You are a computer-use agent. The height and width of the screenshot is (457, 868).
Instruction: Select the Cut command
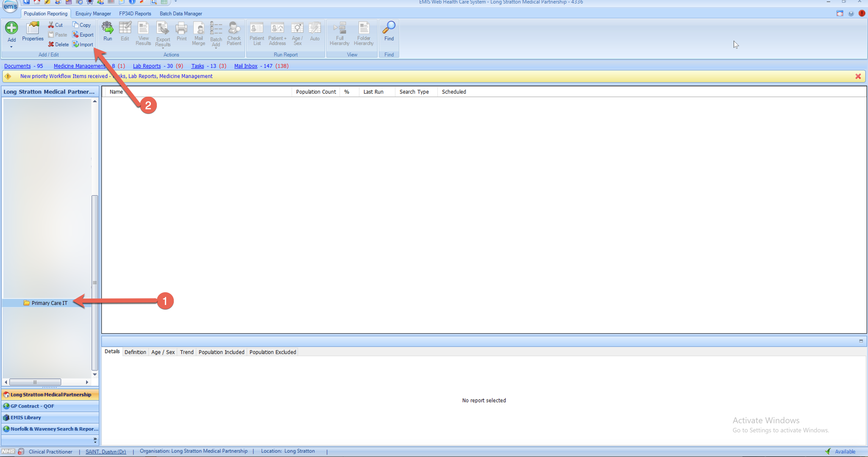56,25
